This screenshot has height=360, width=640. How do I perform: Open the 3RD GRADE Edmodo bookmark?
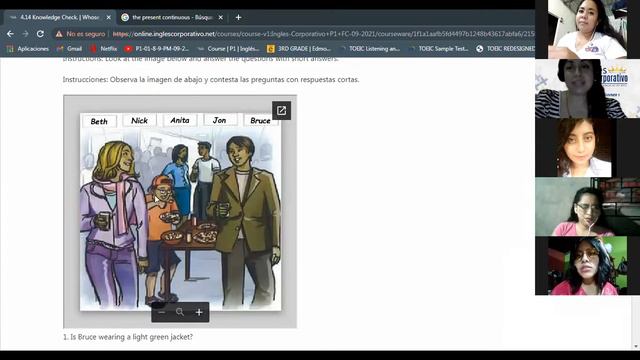[299, 49]
